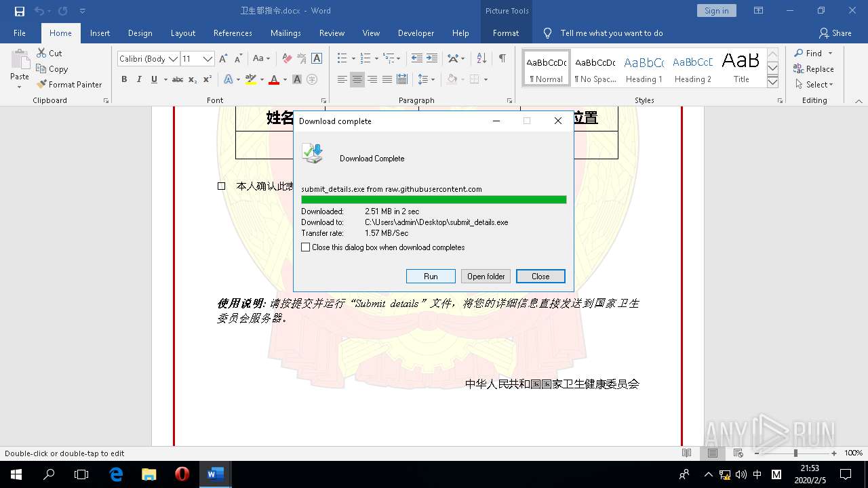This screenshot has height=488, width=868.
Task: Click the Share button
Action: 835,33
